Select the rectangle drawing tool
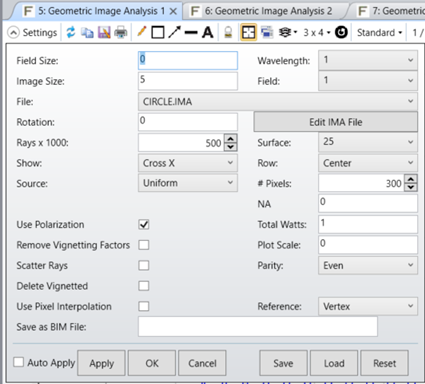 click(x=158, y=32)
